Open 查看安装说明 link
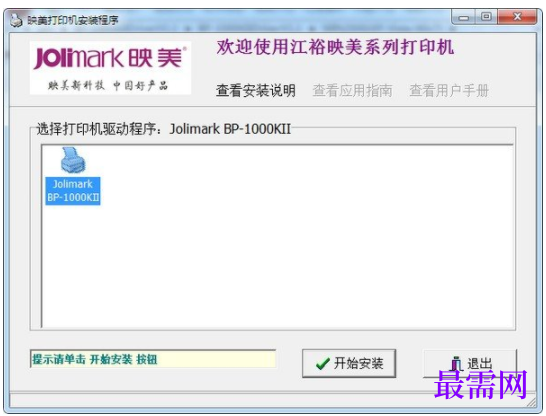The image size is (546, 416). pos(256,91)
